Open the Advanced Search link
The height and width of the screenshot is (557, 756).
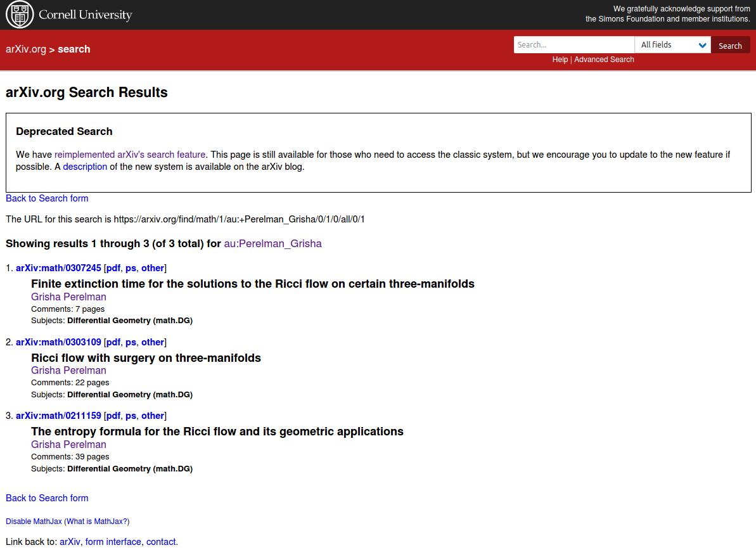click(604, 60)
